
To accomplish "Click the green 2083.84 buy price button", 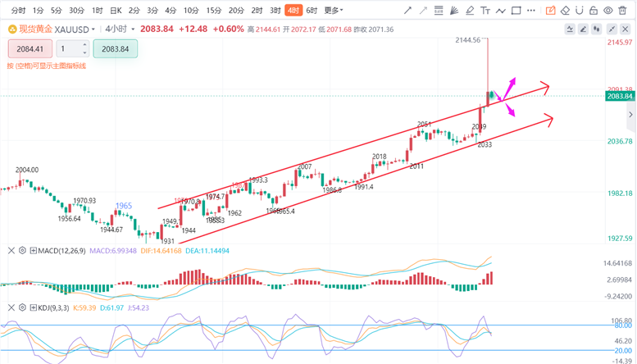I will click(x=116, y=48).
